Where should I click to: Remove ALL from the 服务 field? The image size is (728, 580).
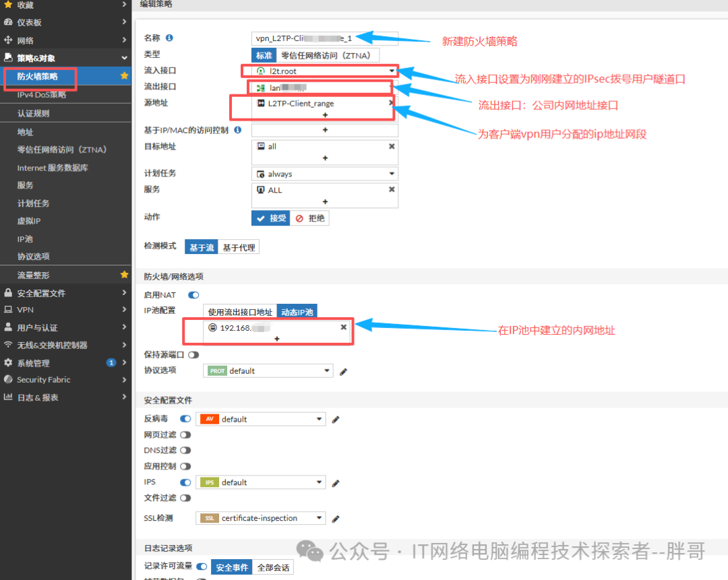(392, 190)
